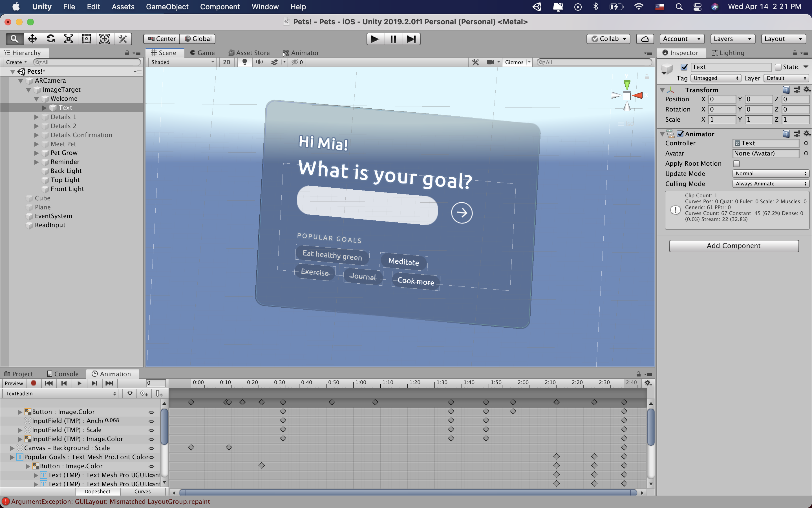Toggle scene audio speaker icon
The width and height of the screenshot is (812, 508).
pos(259,62)
